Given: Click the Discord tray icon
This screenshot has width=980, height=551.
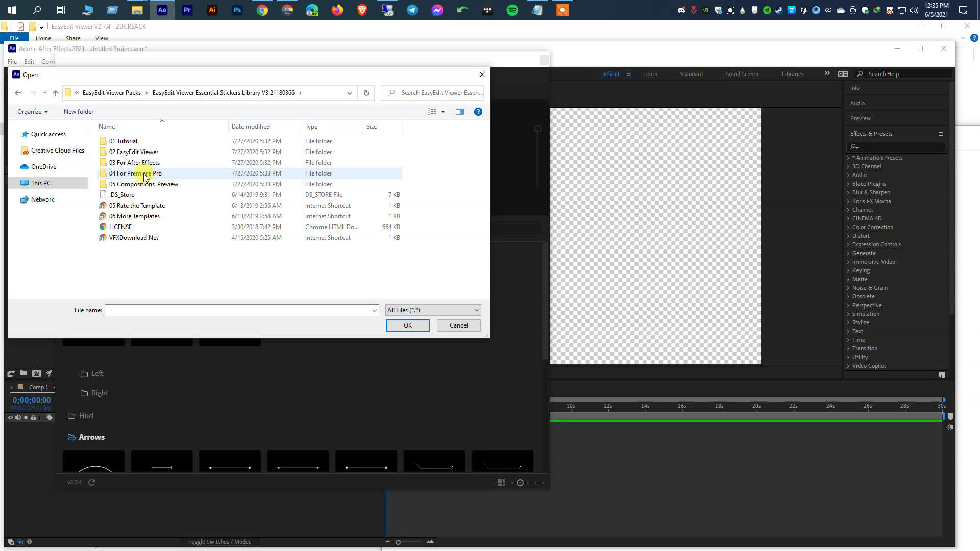Looking at the screenshot, I should pos(681,10).
